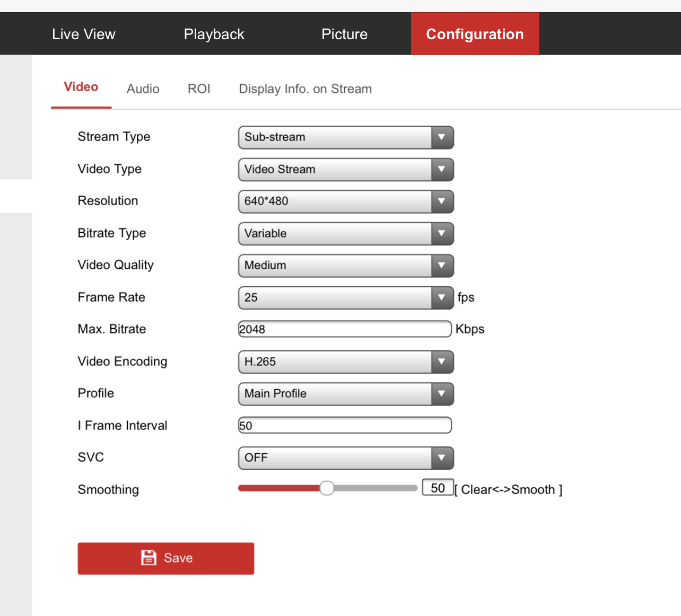The image size is (681, 616).
Task: Open the Live View tab
Action: pyautogui.click(x=83, y=34)
